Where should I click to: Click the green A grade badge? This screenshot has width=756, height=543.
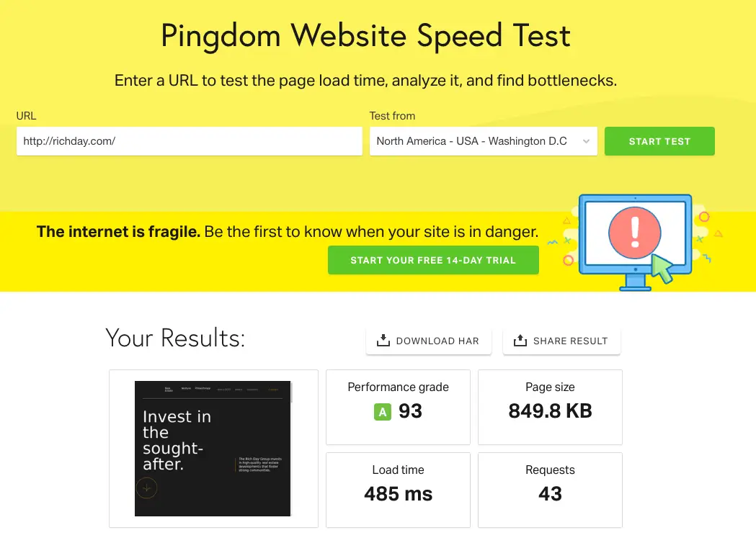[x=383, y=412]
